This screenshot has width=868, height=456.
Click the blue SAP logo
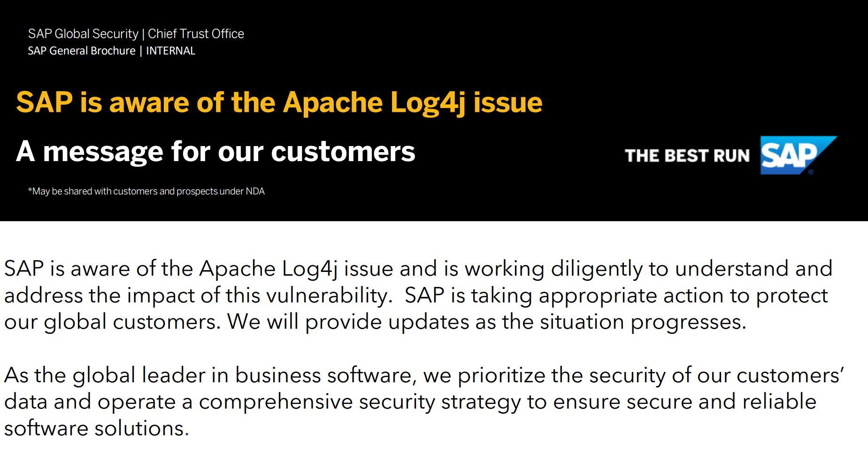(x=798, y=155)
